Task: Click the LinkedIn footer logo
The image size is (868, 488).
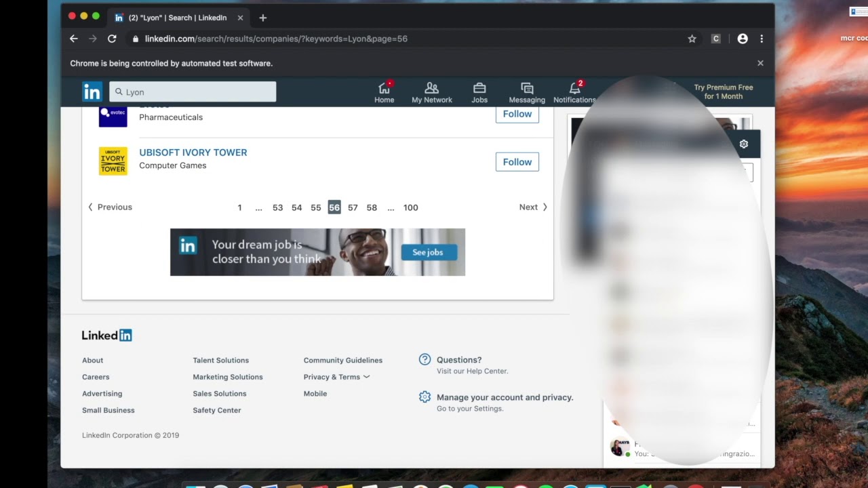Action: (x=107, y=335)
